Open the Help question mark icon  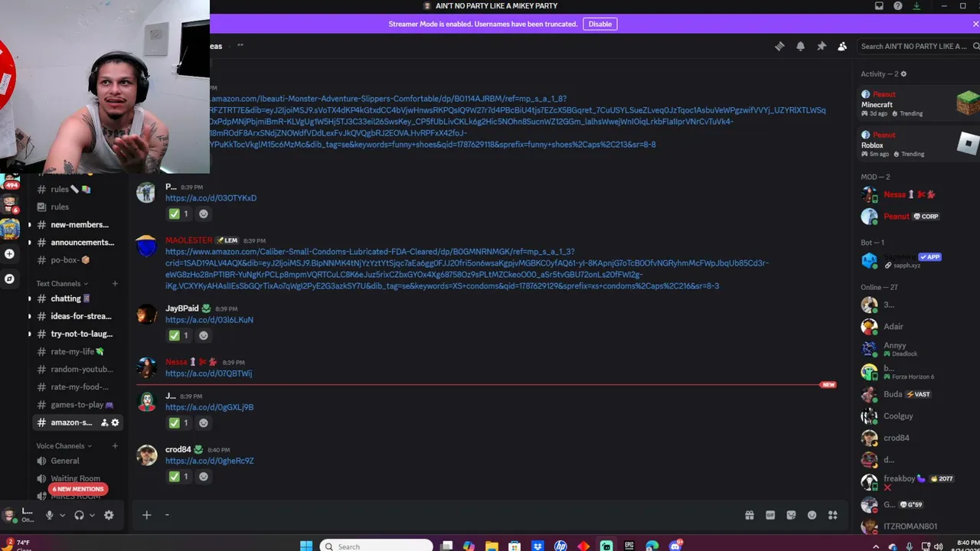tap(898, 6)
